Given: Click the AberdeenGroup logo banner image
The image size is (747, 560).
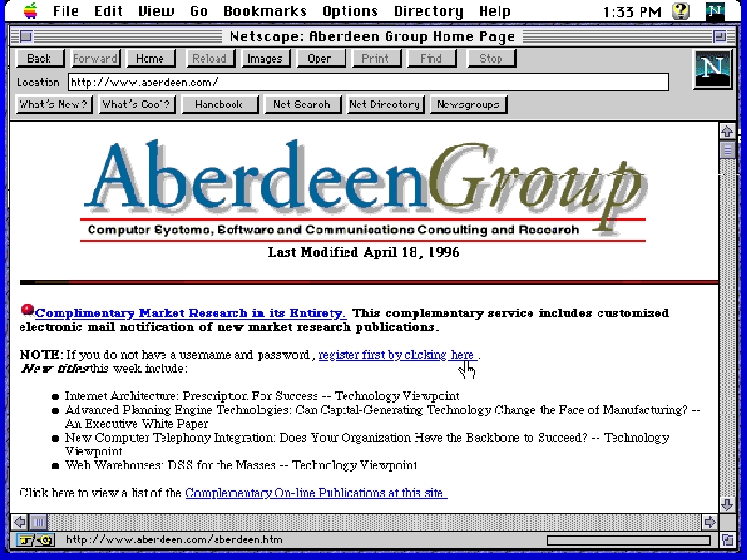Looking at the screenshot, I should coord(364,190).
